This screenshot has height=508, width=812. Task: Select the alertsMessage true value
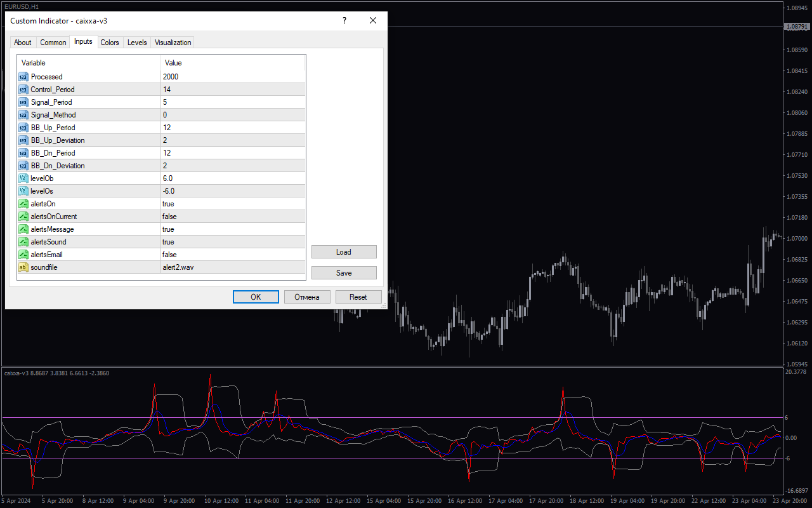[x=168, y=229]
